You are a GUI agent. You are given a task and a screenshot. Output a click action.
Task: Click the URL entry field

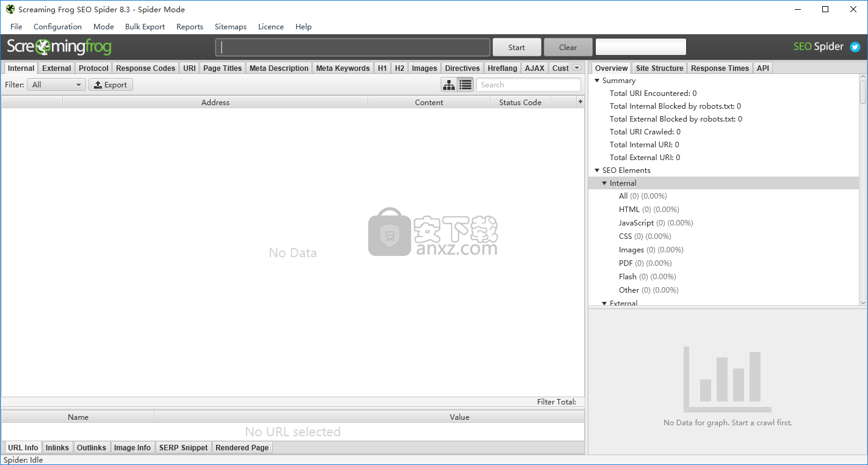click(x=353, y=47)
